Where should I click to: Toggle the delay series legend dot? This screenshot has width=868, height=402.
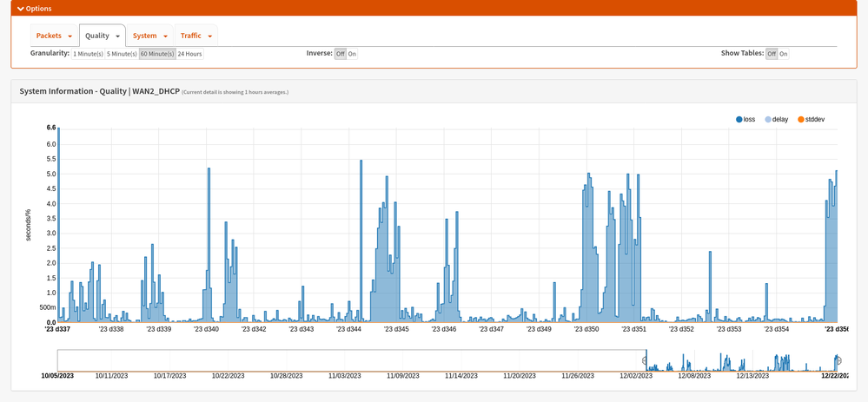pyautogui.click(x=768, y=119)
